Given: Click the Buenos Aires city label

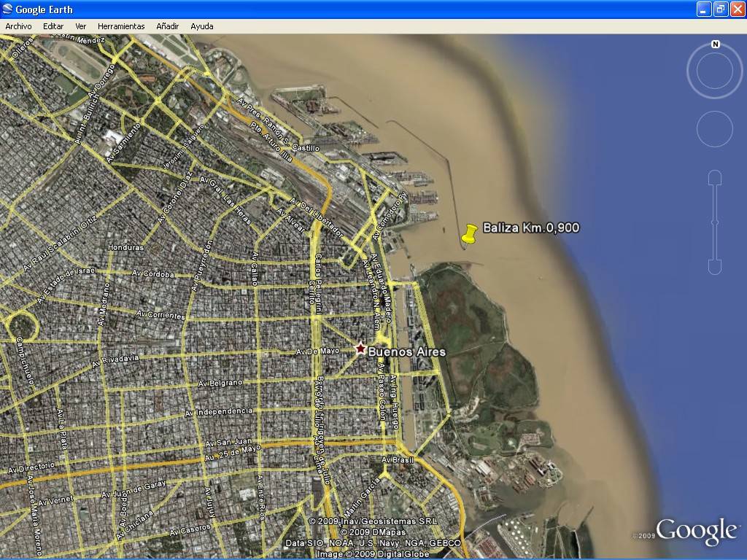Looking at the screenshot, I should (x=407, y=352).
